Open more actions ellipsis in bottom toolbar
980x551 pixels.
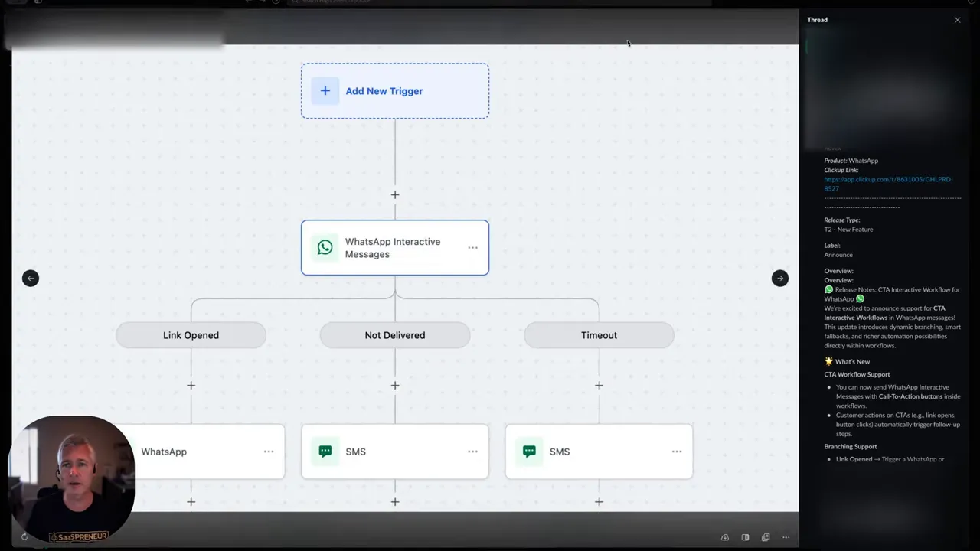pyautogui.click(x=786, y=537)
